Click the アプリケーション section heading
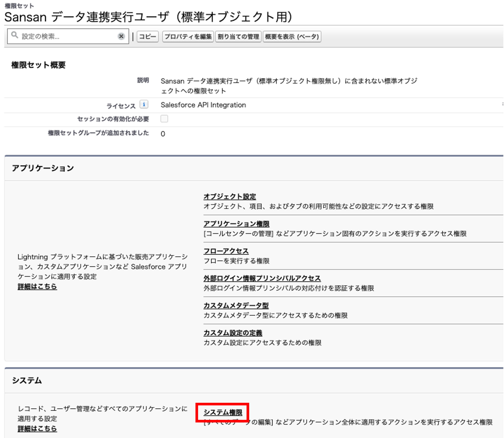The image size is (504, 438). click(x=43, y=168)
